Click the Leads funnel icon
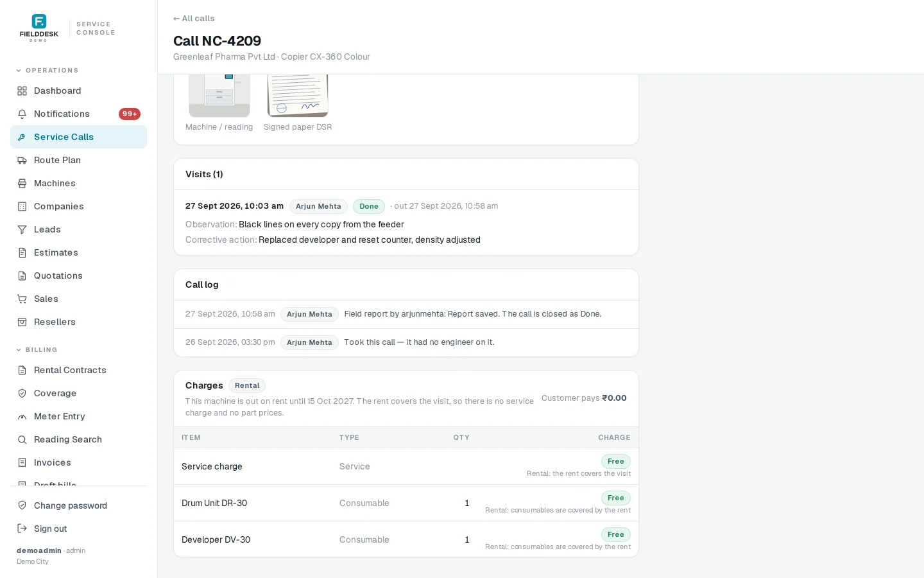Screen dimensions: 924x578 point(22,229)
